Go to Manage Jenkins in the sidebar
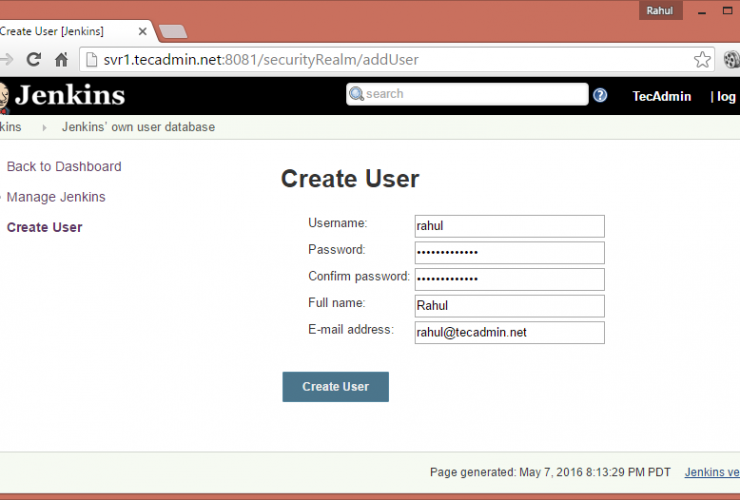The width and height of the screenshot is (740, 500). (x=56, y=197)
